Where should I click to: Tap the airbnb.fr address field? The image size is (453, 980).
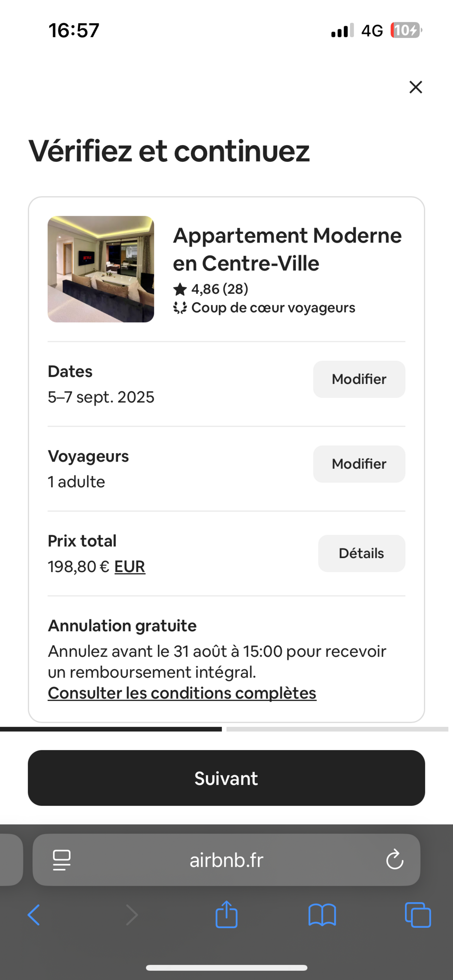(226, 860)
